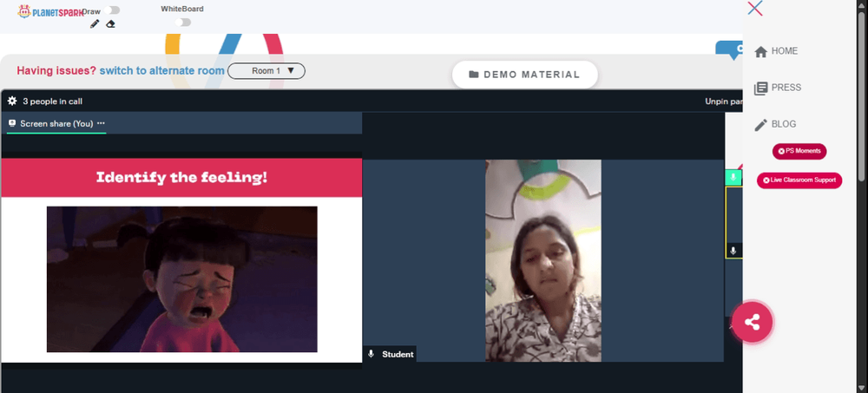The height and width of the screenshot is (393, 868).
Task: Toggle the Draw switch
Action: [112, 10]
